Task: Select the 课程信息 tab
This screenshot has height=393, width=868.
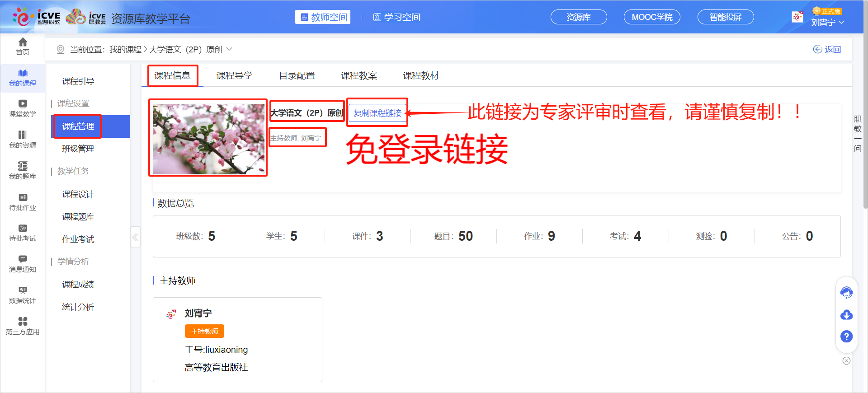Action: (x=172, y=75)
